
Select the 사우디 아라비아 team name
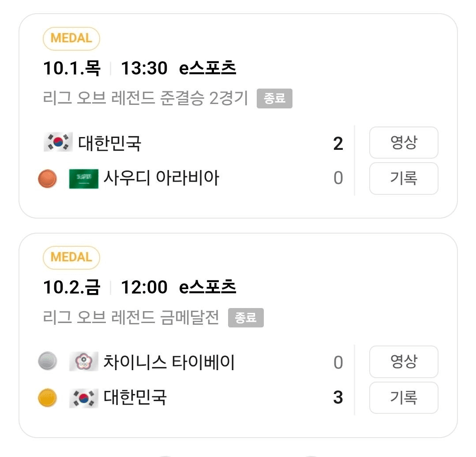(161, 178)
